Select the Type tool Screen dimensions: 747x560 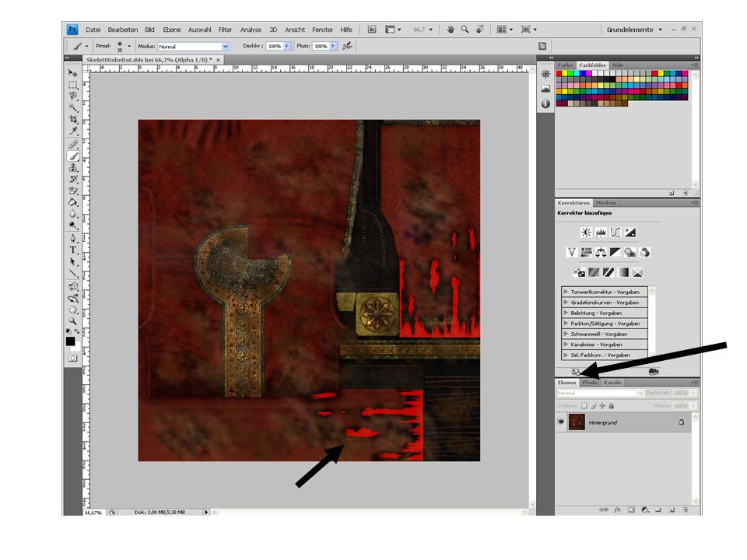pyautogui.click(x=72, y=250)
